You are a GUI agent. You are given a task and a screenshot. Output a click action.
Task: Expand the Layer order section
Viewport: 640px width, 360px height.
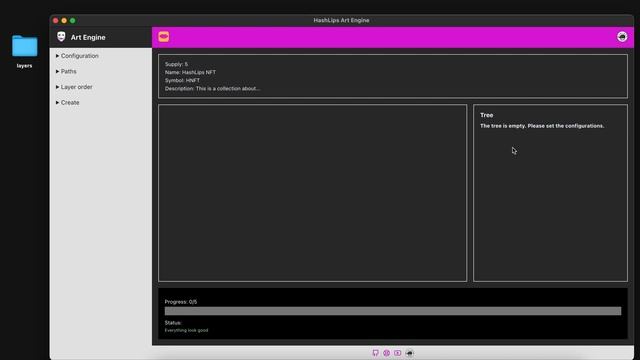(x=74, y=87)
